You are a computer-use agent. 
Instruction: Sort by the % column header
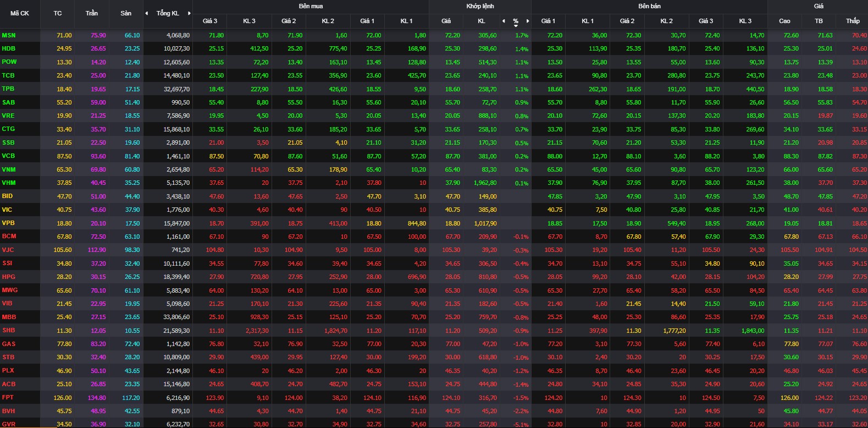coord(516,21)
